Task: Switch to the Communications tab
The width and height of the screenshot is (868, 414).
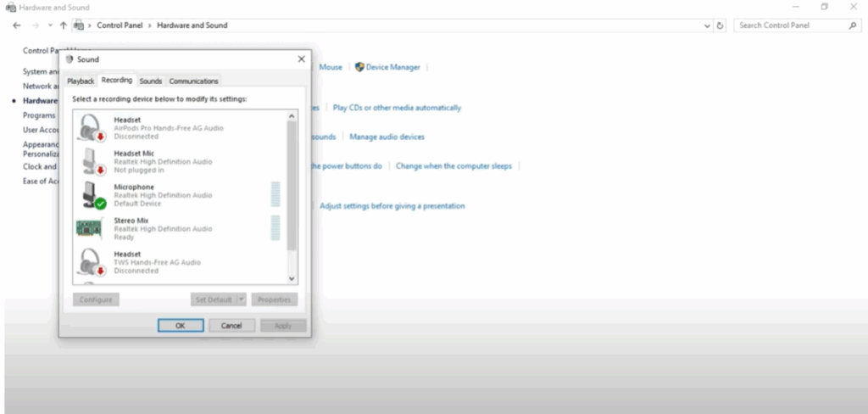Action: coord(193,81)
